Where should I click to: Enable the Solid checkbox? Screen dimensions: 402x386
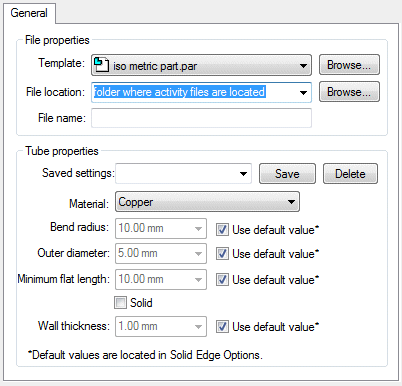[120, 303]
